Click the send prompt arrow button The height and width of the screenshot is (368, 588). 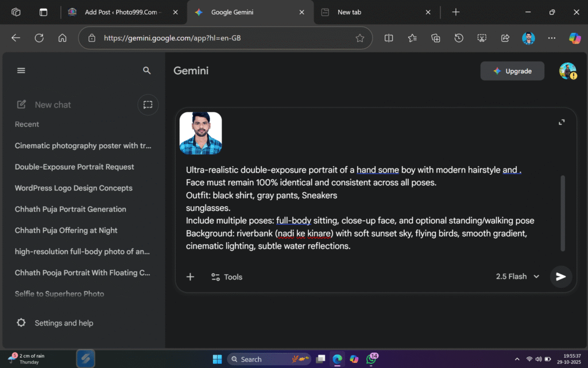[x=561, y=277]
